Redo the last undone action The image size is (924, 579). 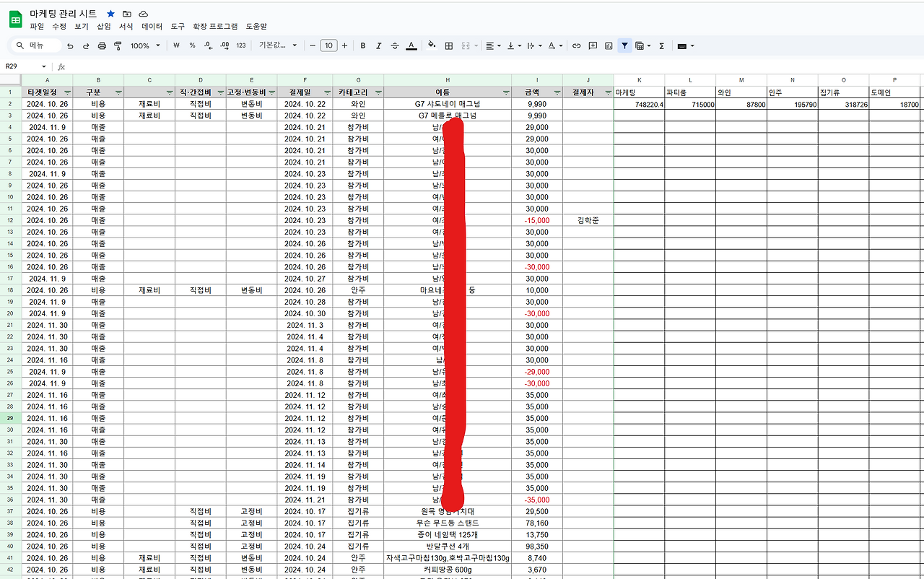86,45
